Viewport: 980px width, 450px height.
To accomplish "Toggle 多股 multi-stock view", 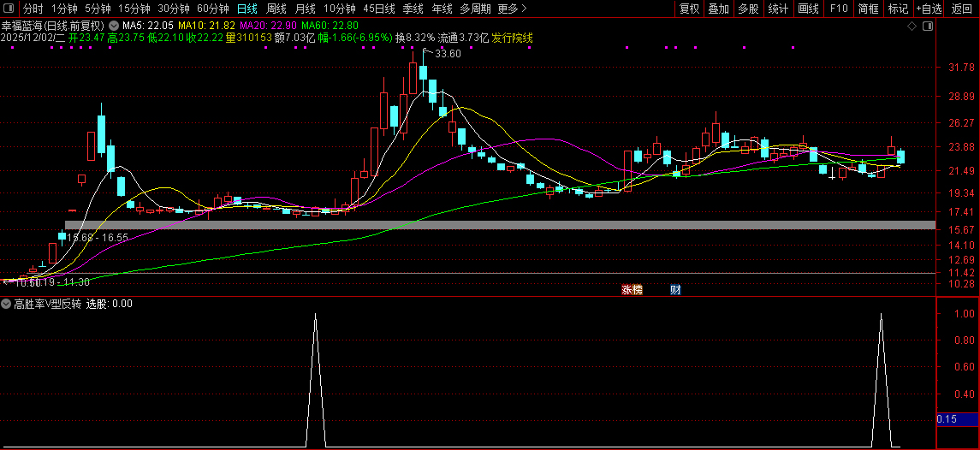I will [x=748, y=9].
